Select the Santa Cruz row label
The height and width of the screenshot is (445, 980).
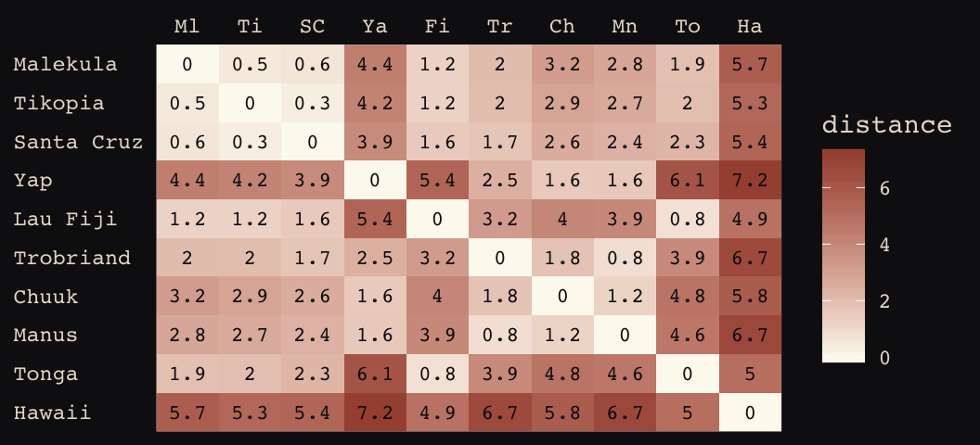(78, 142)
